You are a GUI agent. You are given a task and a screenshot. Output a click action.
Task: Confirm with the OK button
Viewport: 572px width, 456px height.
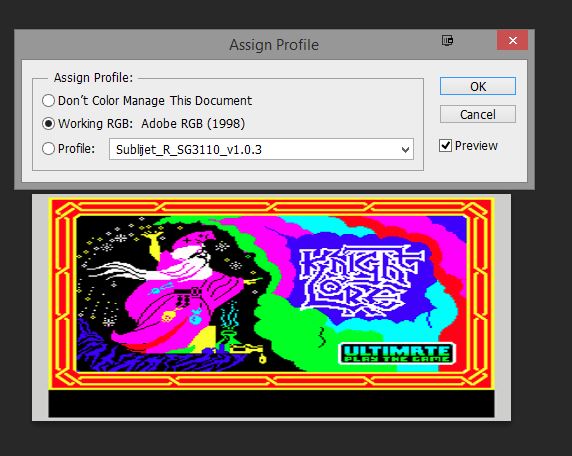[478, 86]
